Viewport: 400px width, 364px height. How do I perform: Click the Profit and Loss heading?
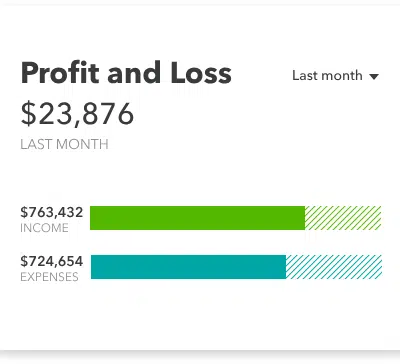(126, 73)
